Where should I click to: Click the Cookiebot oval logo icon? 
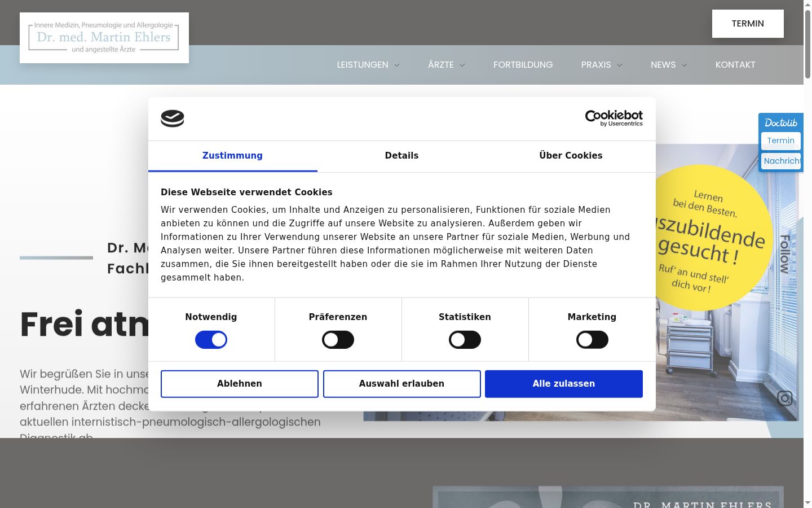pyautogui.click(x=173, y=119)
